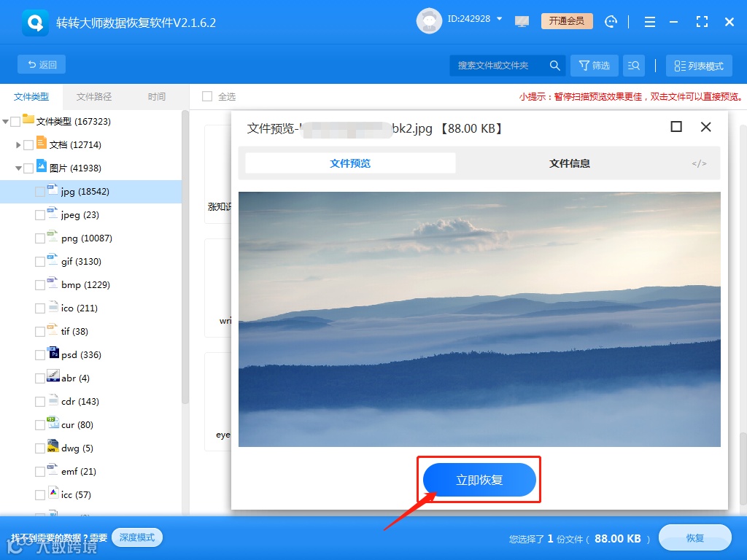This screenshot has height=560, width=747.
Task: Close the file preview dialog
Action: coord(706,127)
